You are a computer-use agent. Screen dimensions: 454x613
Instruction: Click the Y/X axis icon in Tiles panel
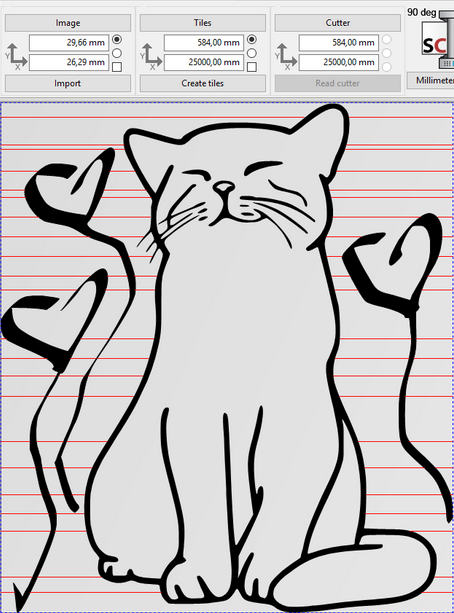(x=151, y=57)
